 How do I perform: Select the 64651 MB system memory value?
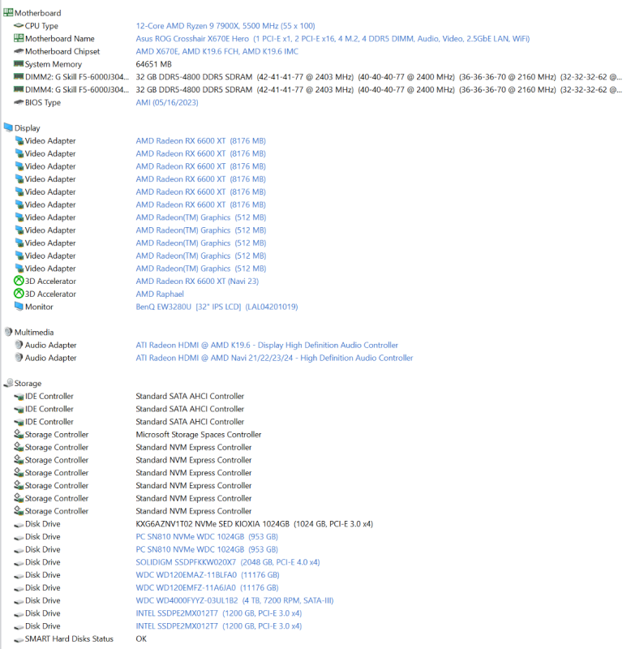[x=153, y=64]
